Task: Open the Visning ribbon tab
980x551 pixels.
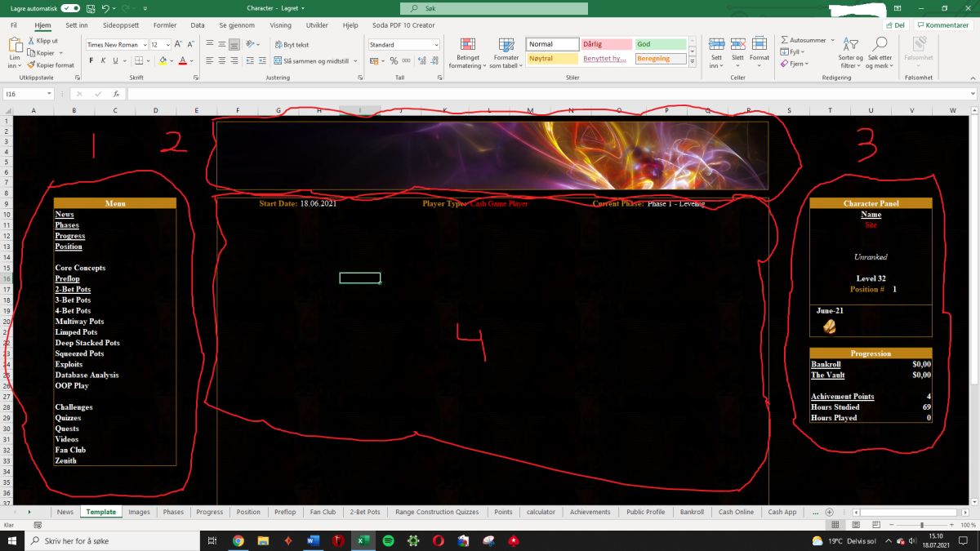Action: pos(280,25)
